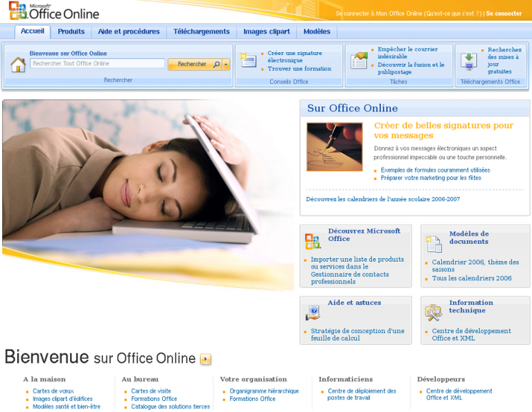
Task: Click the Microsoft Office Online logo
Action: [54, 11]
